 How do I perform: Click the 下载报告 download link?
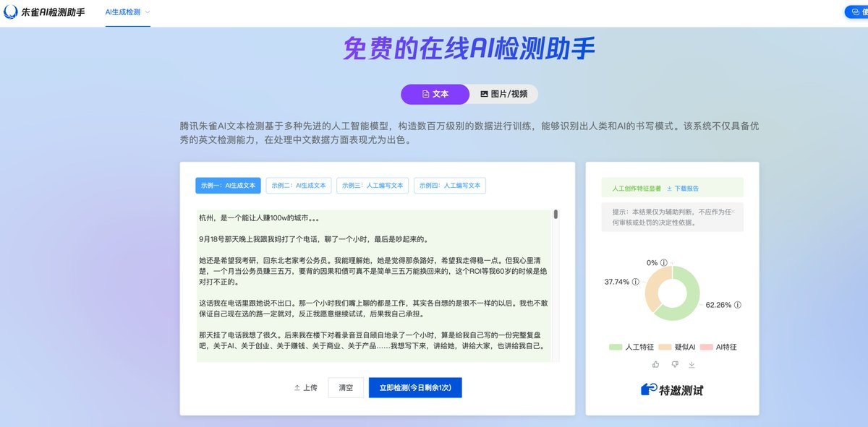click(683, 189)
